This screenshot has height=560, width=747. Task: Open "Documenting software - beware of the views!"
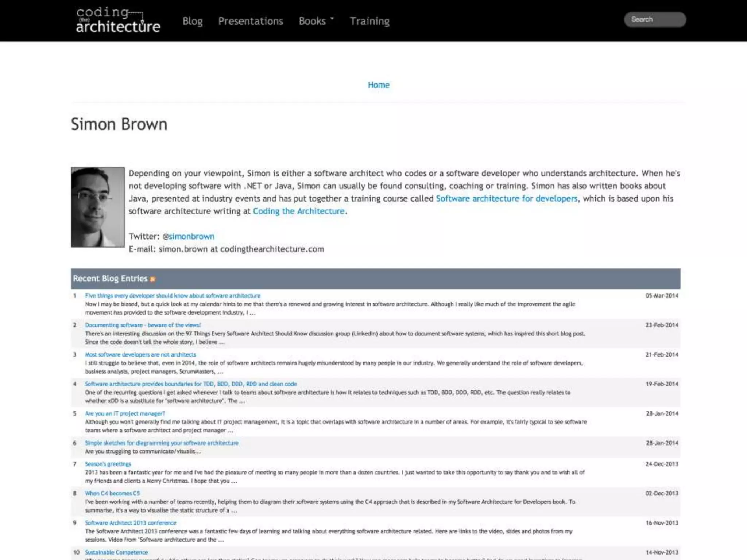143,325
